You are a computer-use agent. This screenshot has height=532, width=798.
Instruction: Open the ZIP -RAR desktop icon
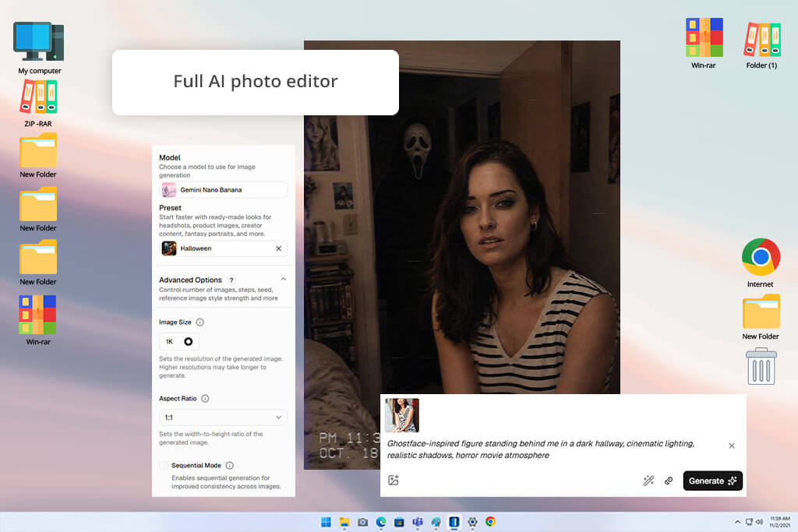coord(38,103)
